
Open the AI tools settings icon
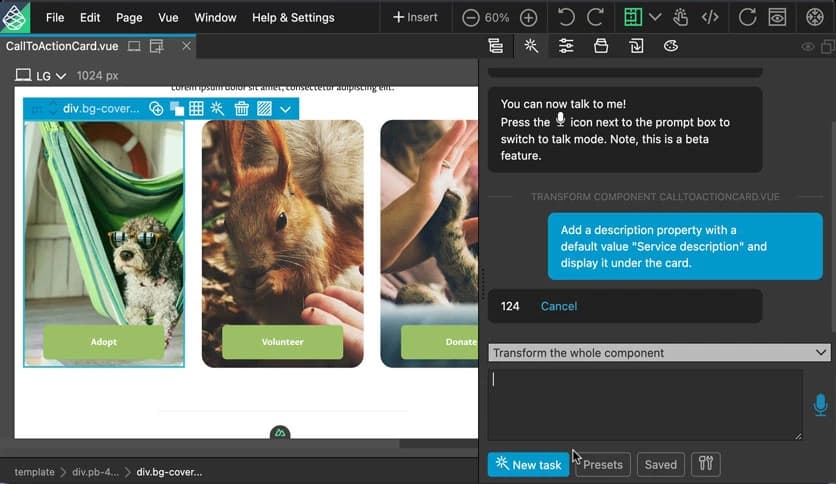(705, 464)
